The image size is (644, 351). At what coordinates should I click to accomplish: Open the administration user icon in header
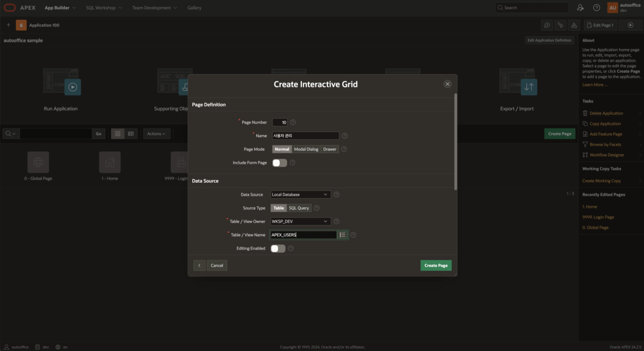pos(580,8)
